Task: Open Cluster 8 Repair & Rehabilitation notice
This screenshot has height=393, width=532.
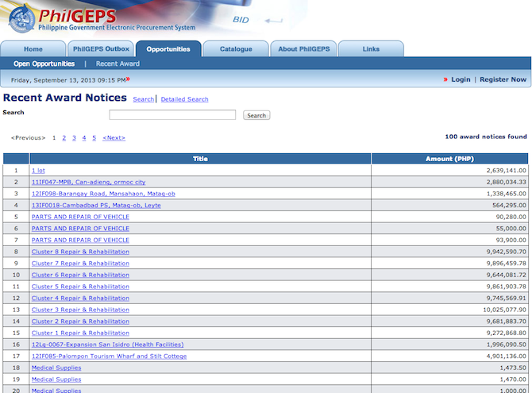Action: (80, 251)
